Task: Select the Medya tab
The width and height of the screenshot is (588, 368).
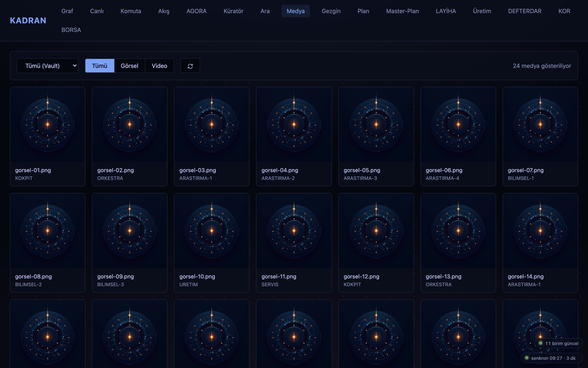Action: tap(296, 11)
